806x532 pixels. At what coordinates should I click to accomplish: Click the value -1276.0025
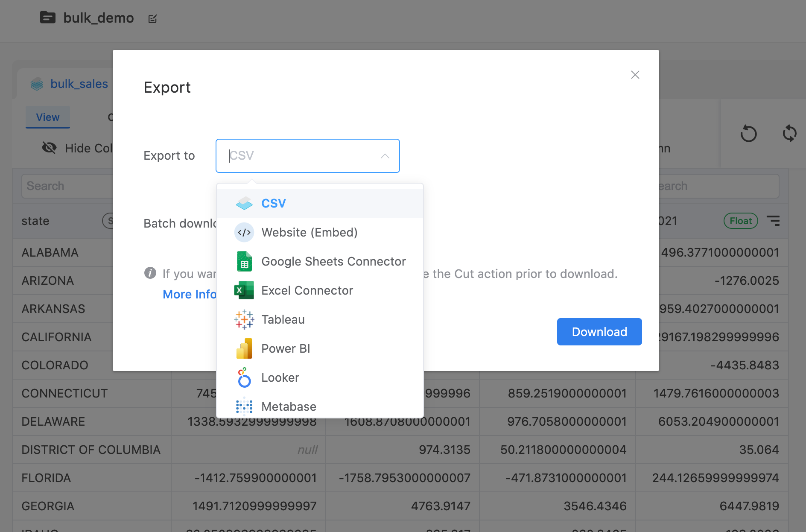tap(747, 281)
